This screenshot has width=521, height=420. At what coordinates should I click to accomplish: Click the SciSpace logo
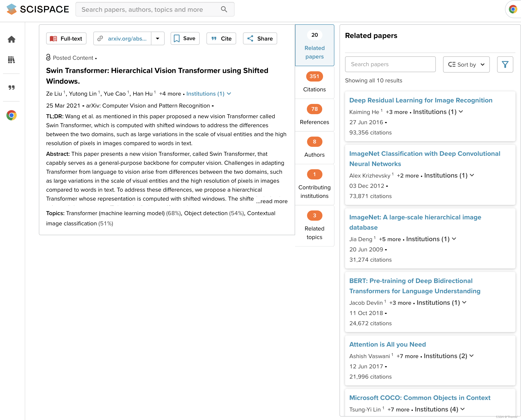click(38, 9)
